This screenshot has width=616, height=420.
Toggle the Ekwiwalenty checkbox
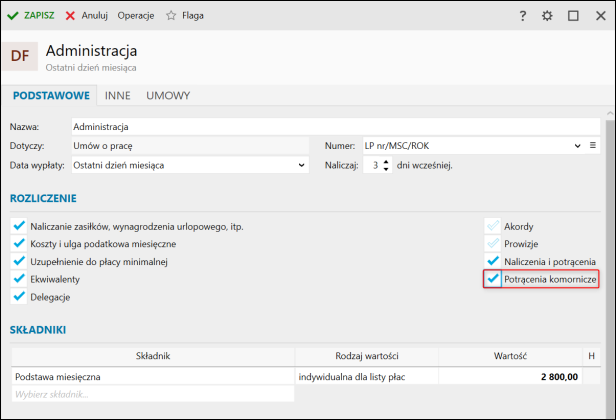coord(18,279)
